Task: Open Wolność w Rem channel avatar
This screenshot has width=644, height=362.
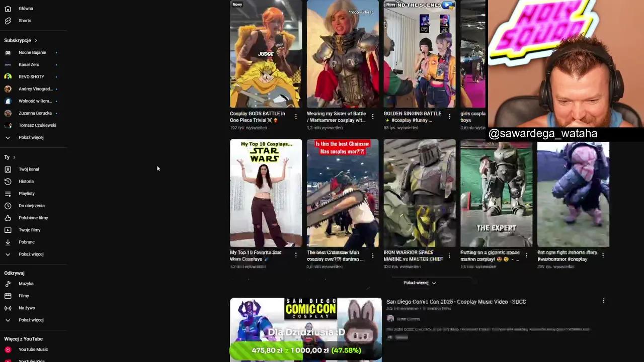Action: pos(8,101)
